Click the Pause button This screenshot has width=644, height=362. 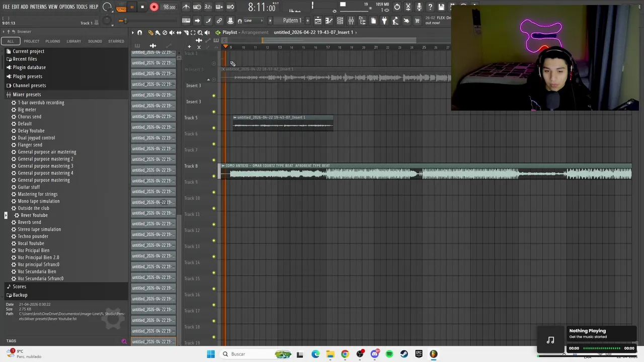pos(132,7)
